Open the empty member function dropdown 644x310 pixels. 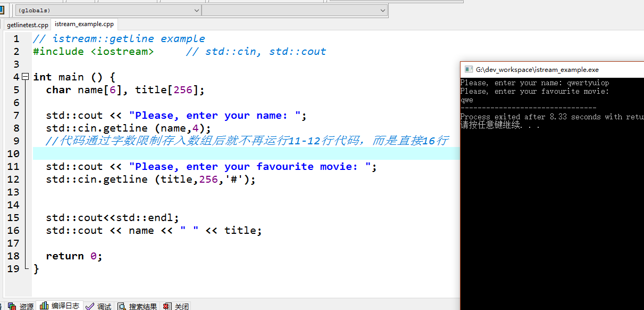coord(295,10)
